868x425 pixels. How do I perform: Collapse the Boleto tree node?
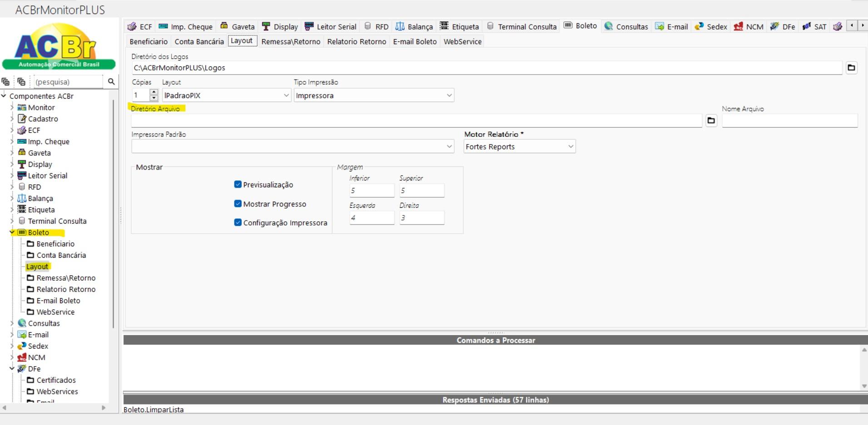click(12, 232)
